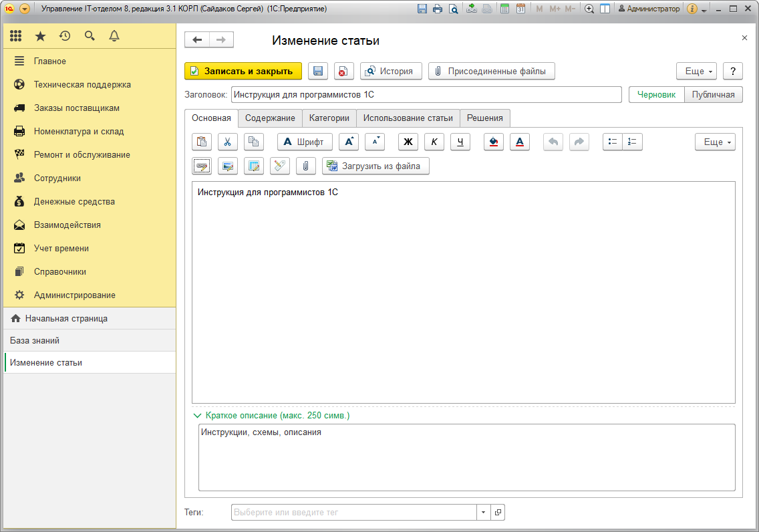Open История button
Image resolution: width=759 pixels, height=532 pixels.
(391, 71)
